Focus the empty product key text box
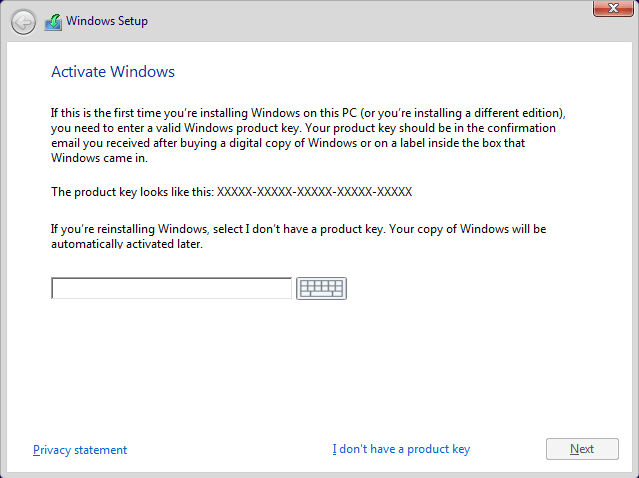This screenshot has width=639, height=478. [x=171, y=288]
